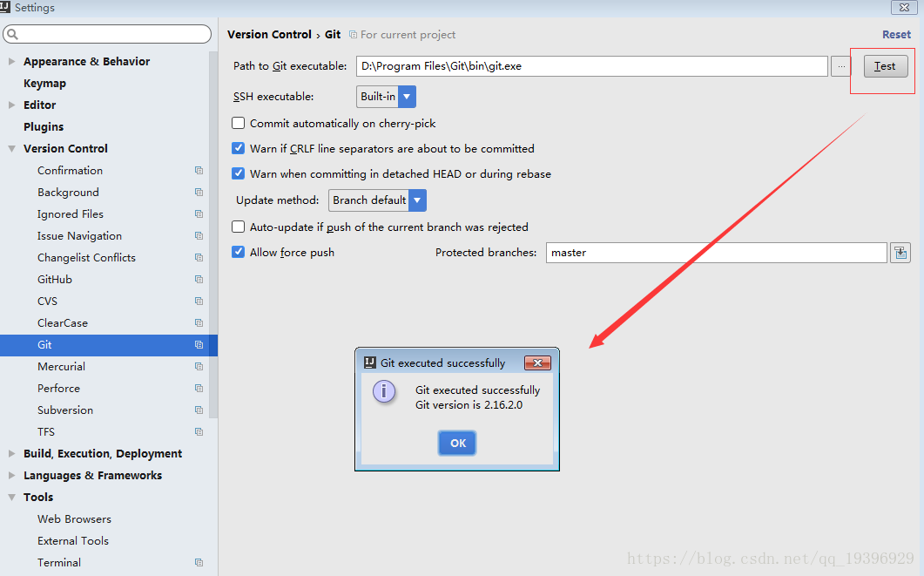This screenshot has height=576, width=924.
Task: Click the project-level icon beside Ignored Files
Action: pos(199,214)
